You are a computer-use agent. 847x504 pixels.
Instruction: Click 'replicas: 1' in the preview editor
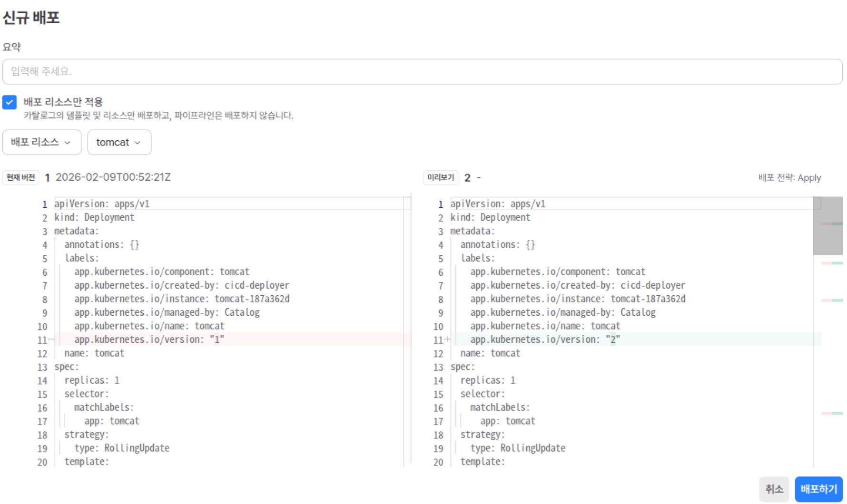coord(488,380)
